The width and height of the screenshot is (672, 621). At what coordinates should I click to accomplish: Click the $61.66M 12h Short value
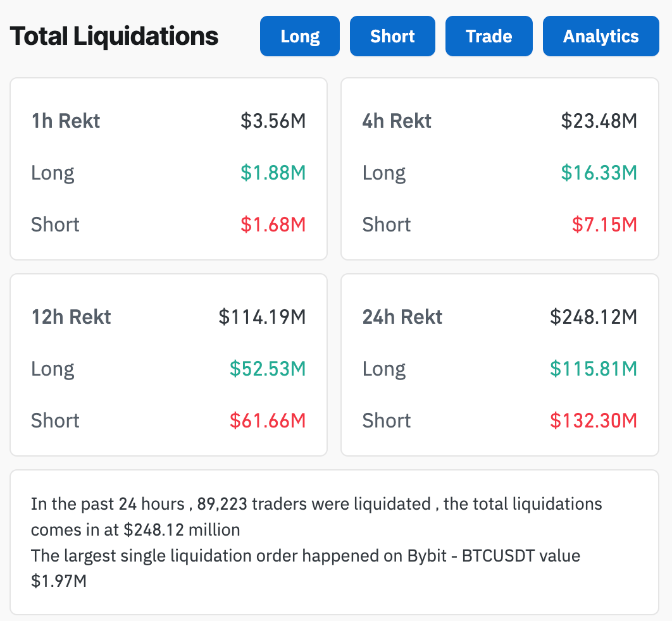(268, 421)
